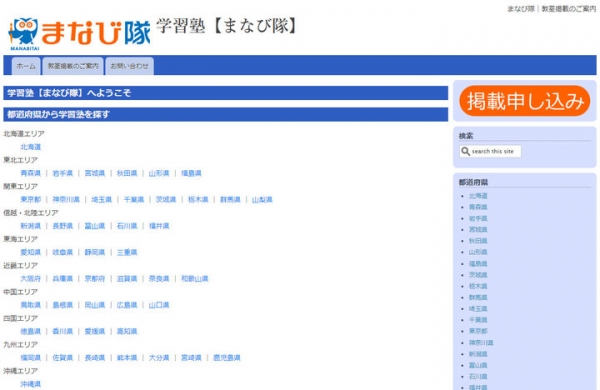
Task: Open 佐賀県 link under 九州エリア
Action: click(x=63, y=358)
